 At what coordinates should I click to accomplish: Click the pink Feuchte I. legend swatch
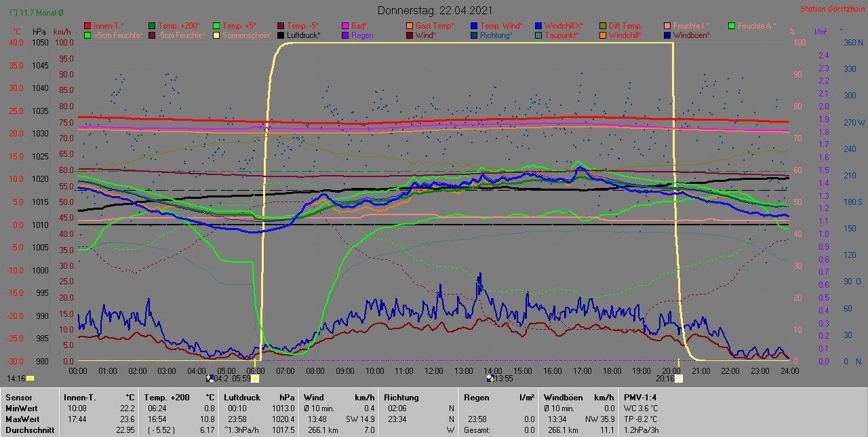667,26
